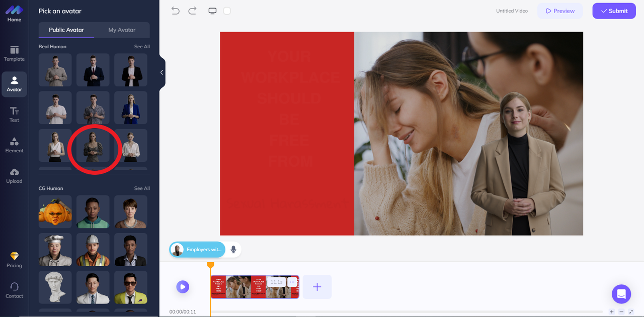This screenshot has height=317, width=644.
Task: Click the Submit button
Action: (x=614, y=11)
